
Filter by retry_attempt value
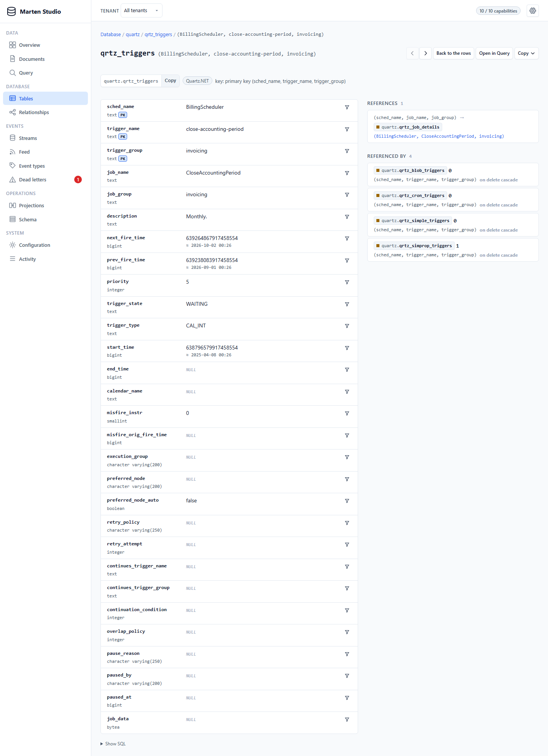[x=347, y=545]
